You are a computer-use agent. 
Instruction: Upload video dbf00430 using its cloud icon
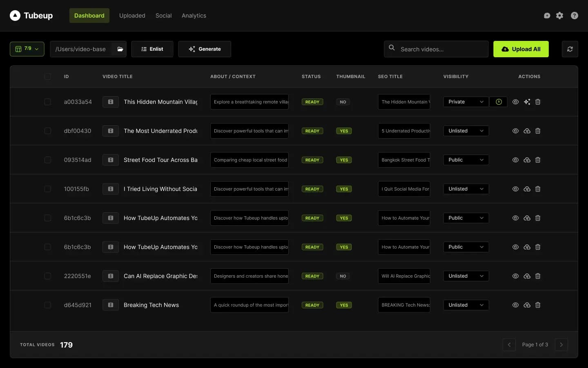click(x=527, y=131)
